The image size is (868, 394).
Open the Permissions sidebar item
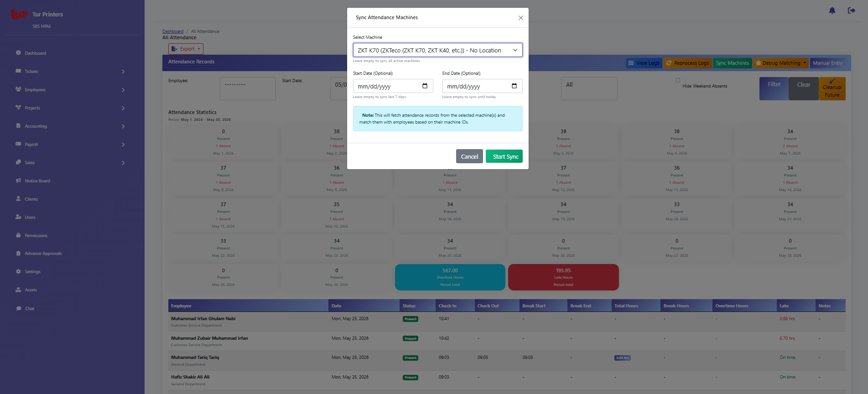[36, 236]
